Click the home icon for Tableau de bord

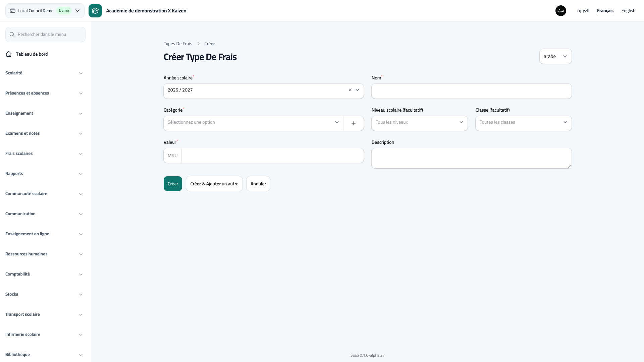(9, 54)
